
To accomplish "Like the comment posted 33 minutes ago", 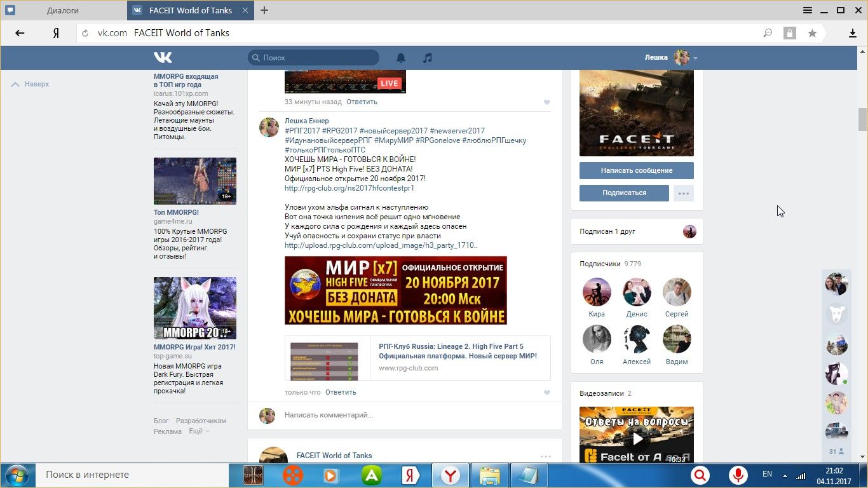I will click(x=546, y=102).
